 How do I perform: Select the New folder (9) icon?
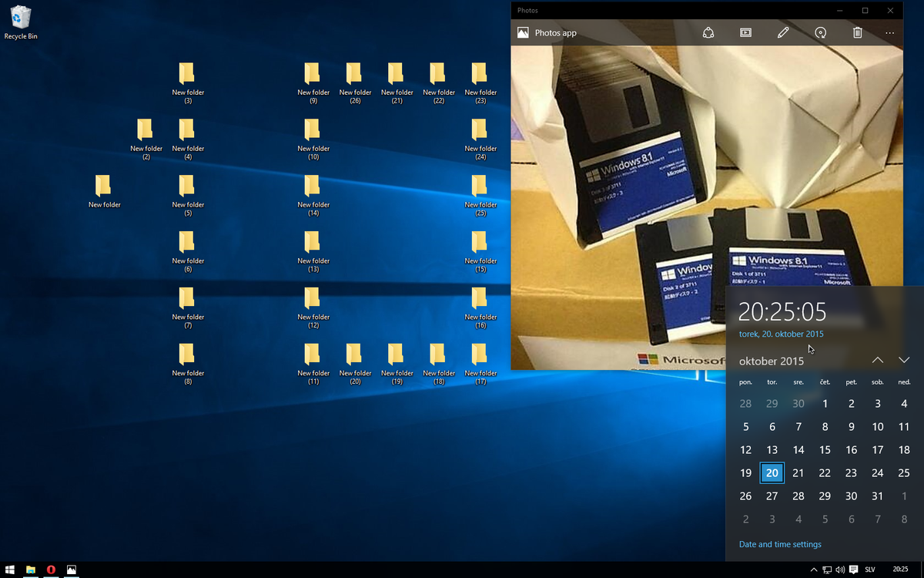coord(313,83)
